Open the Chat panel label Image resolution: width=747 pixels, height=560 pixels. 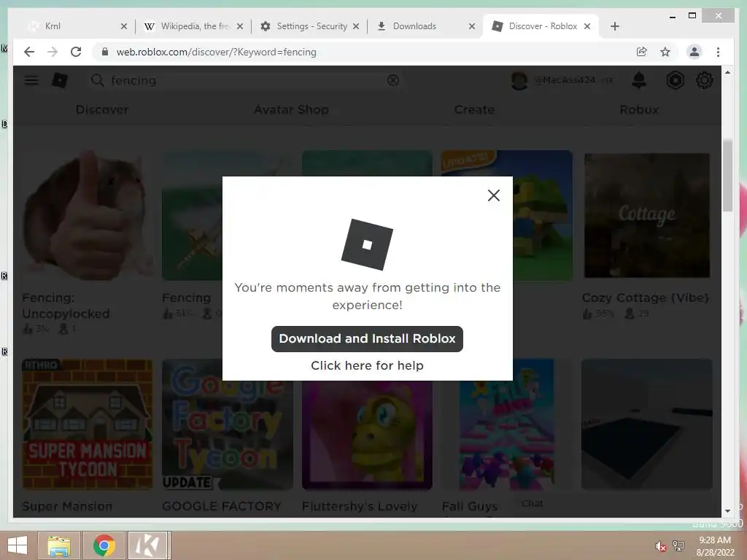coord(532,503)
